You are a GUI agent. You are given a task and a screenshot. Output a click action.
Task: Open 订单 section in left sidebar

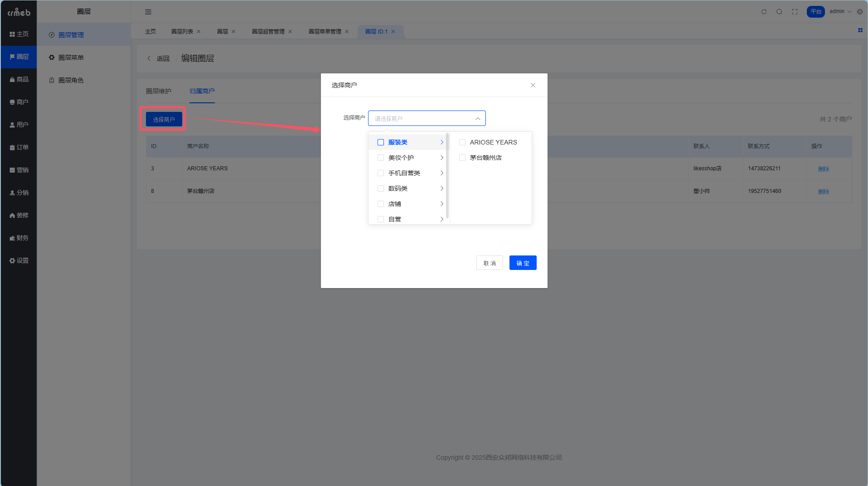[19, 147]
